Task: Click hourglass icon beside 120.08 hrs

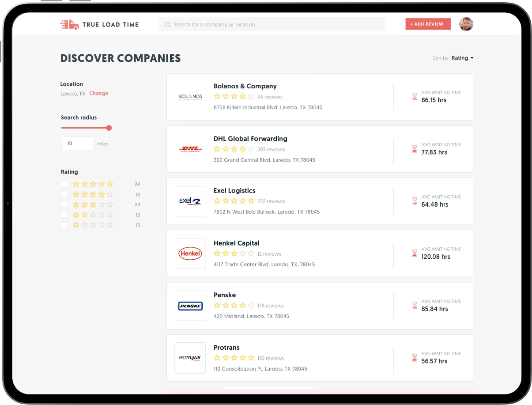Action: click(415, 253)
